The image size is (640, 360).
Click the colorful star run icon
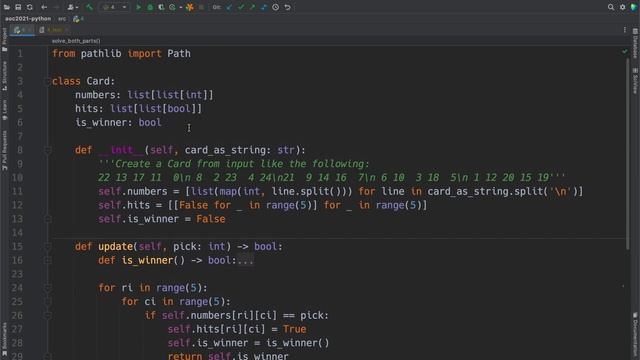pos(189,7)
